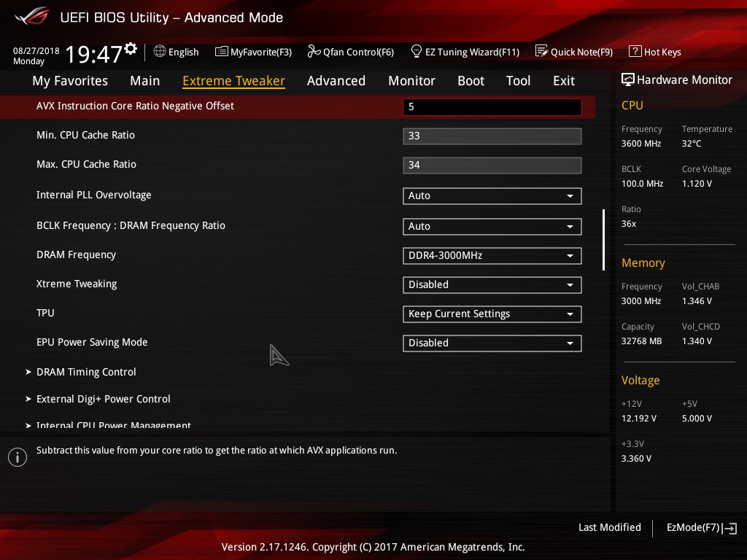Click the Xtreme Tweaking label

point(76,284)
